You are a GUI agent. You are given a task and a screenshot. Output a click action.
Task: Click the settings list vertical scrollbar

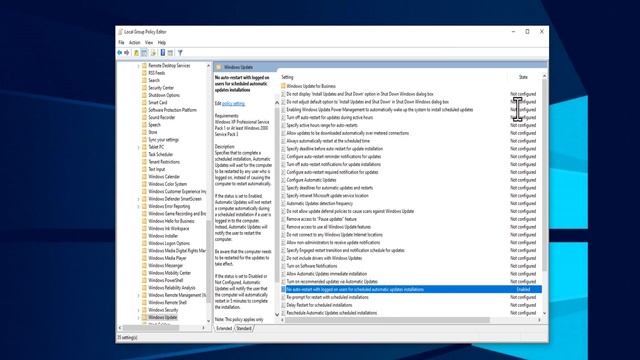pyautogui.click(x=544, y=176)
